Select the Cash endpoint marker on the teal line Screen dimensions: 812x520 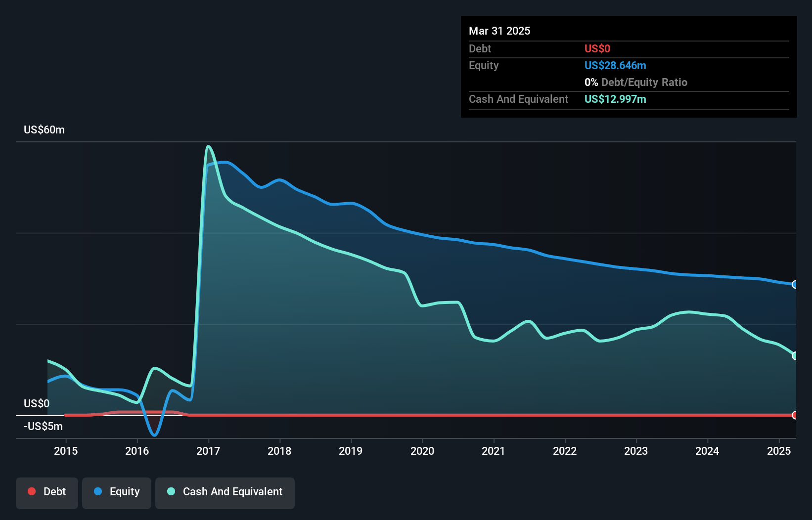point(795,356)
